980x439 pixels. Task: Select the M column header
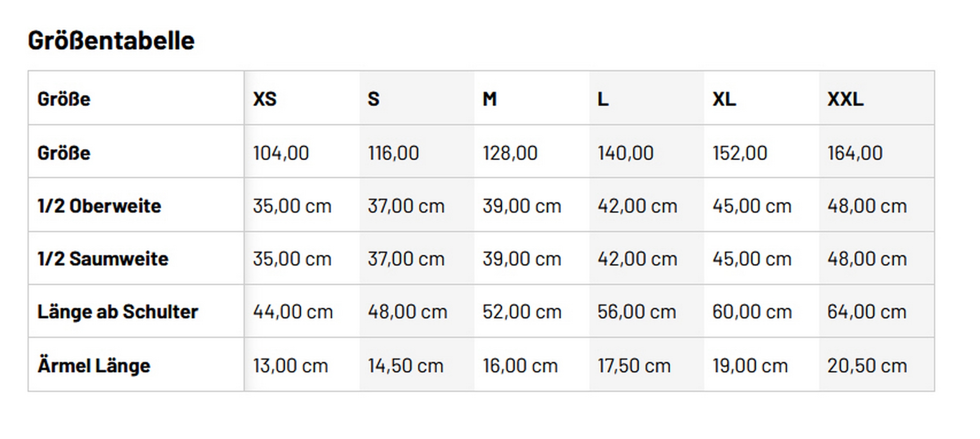[x=490, y=99]
